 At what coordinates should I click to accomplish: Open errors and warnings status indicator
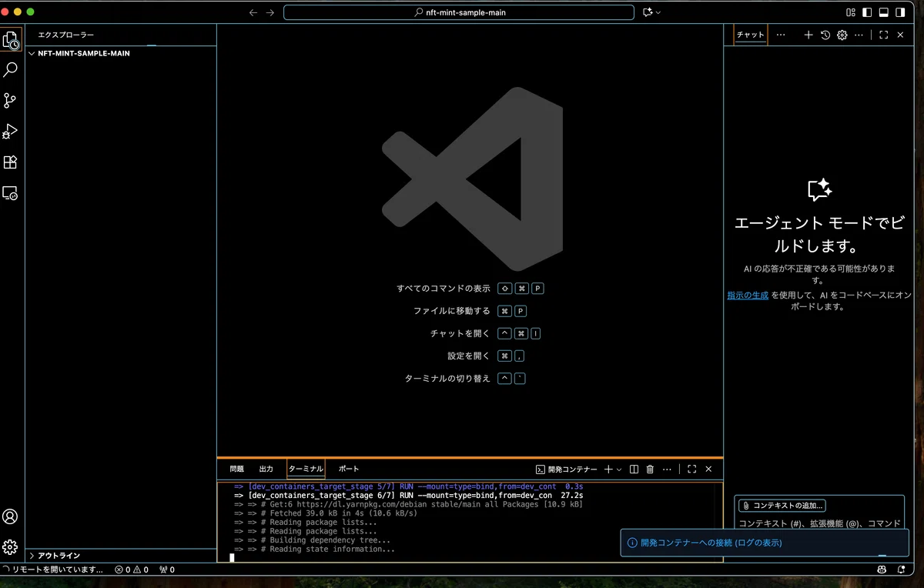[132, 570]
